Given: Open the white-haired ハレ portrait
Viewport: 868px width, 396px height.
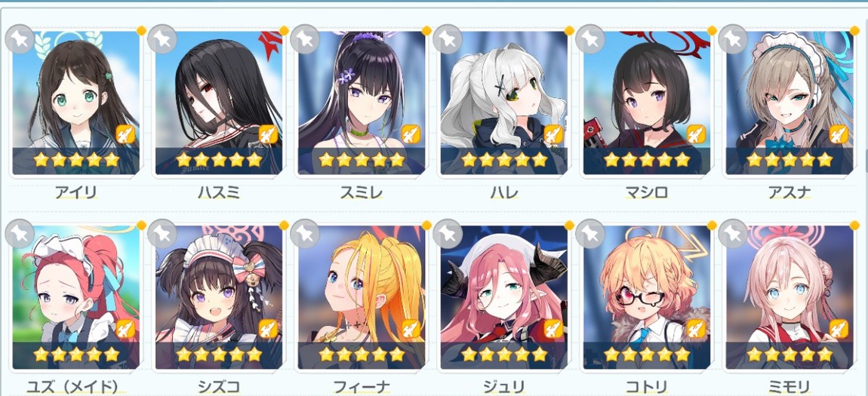Looking at the screenshot, I should click(504, 103).
